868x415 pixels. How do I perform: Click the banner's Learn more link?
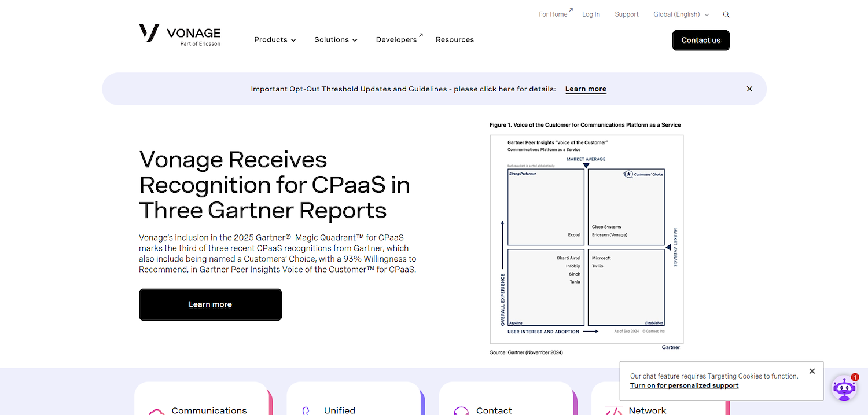(586, 89)
